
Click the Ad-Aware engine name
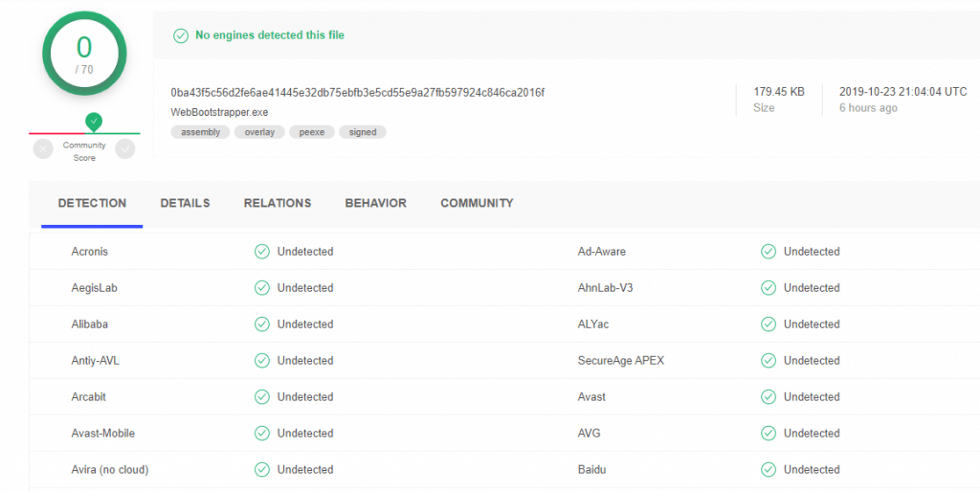point(602,252)
